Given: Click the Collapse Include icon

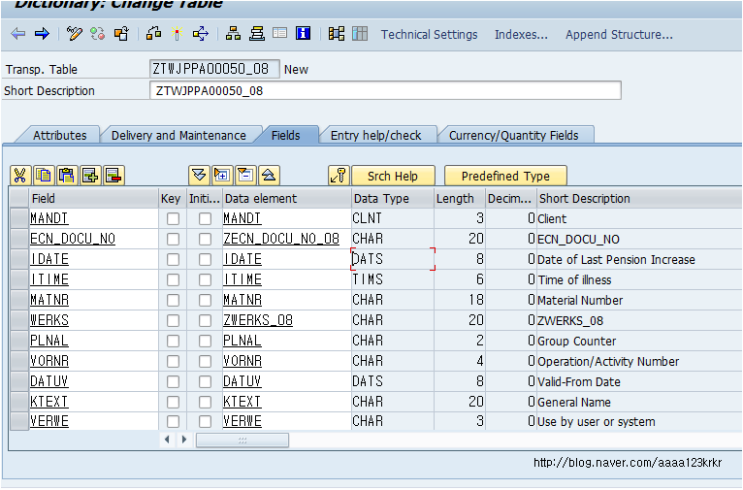Looking at the screenshot, I should click(245, 176).
